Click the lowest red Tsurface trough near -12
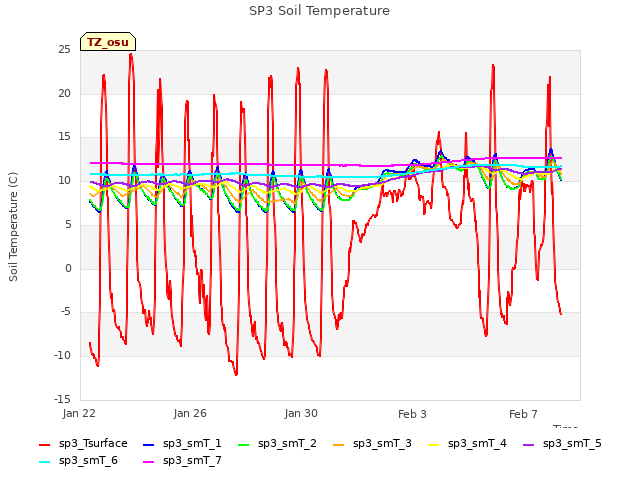This screenshot has width=640, height=480. coord(236,374)
